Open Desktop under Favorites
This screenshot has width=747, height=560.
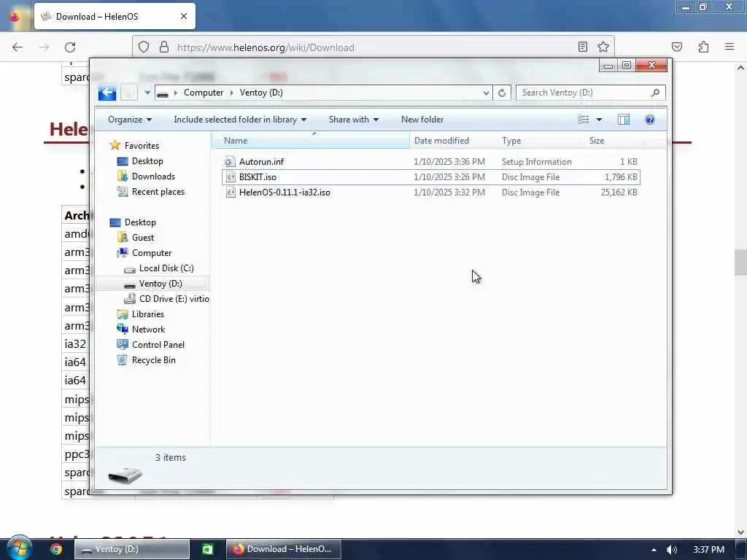point(147,161)
